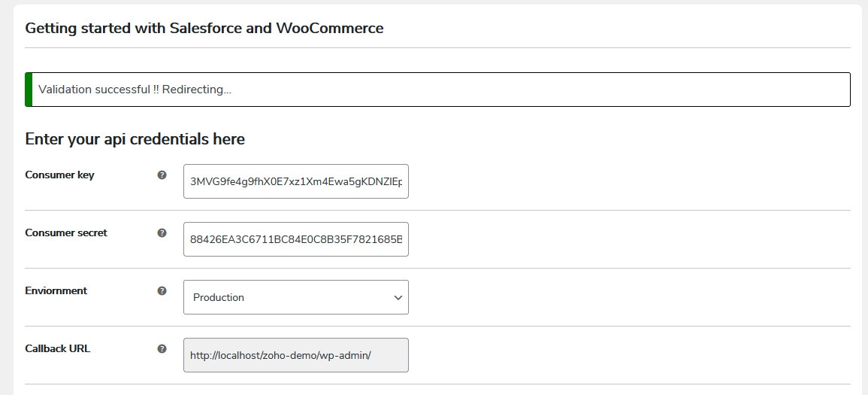Click the Validation successful notice message

click(x=135, y=90)
